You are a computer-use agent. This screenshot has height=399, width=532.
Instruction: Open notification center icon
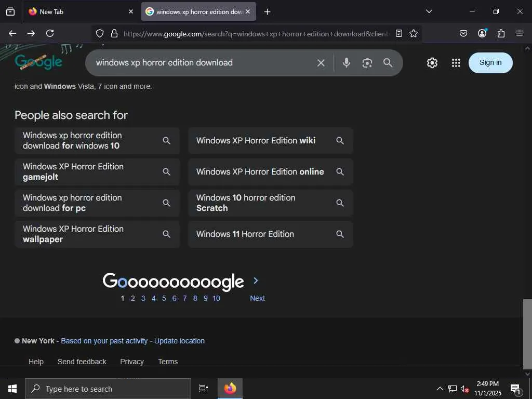pos(515,389)
